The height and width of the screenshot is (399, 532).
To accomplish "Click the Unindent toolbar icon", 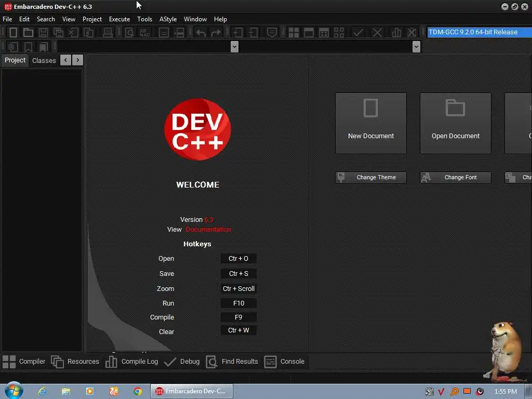I will (253, 33).
